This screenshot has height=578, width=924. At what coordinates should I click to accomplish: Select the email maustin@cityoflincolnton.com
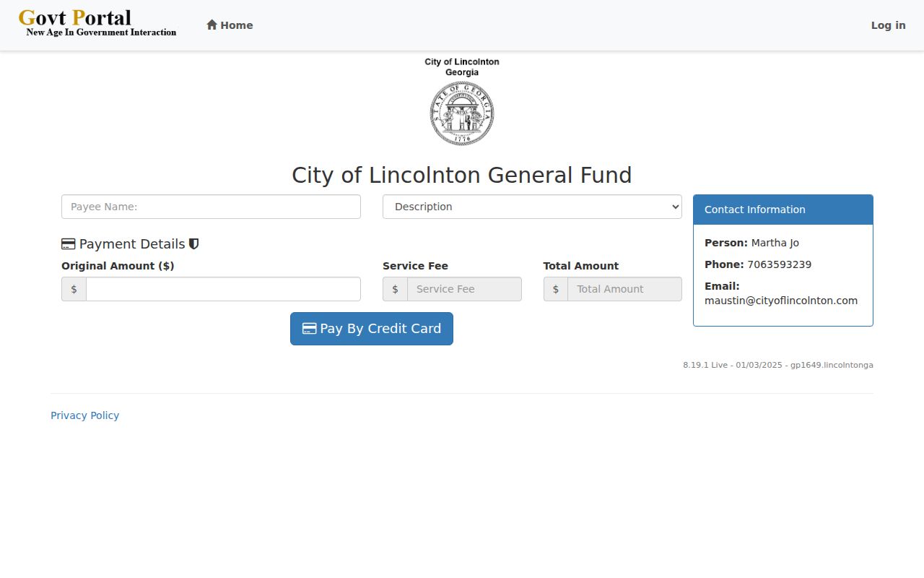coord(781,301)
